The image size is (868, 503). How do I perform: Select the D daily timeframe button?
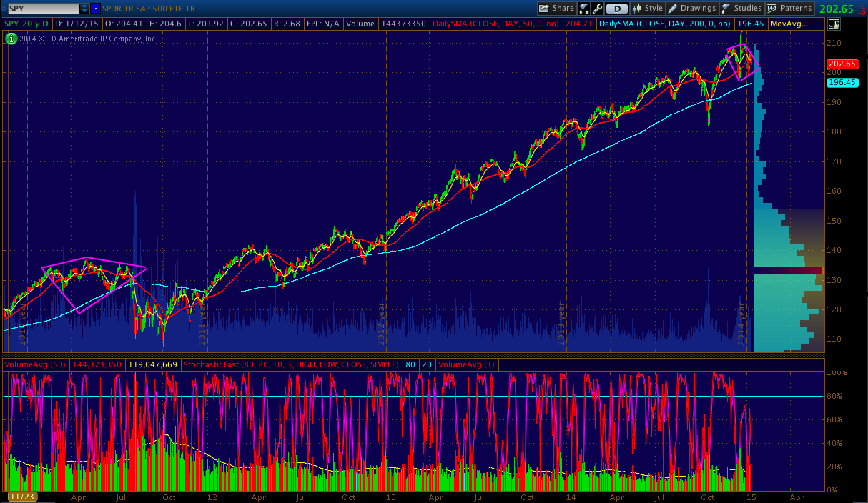click(x=616, y=9)
